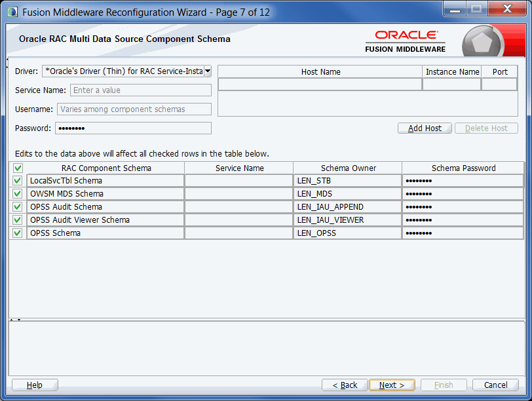Click the Schema Password column header
The image size is (532, 401).
click(x=463, y=168)
